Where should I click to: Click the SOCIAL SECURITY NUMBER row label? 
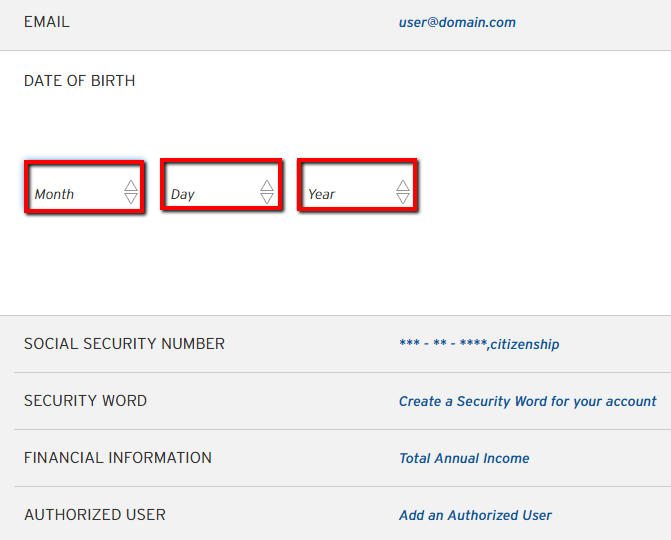124,344
